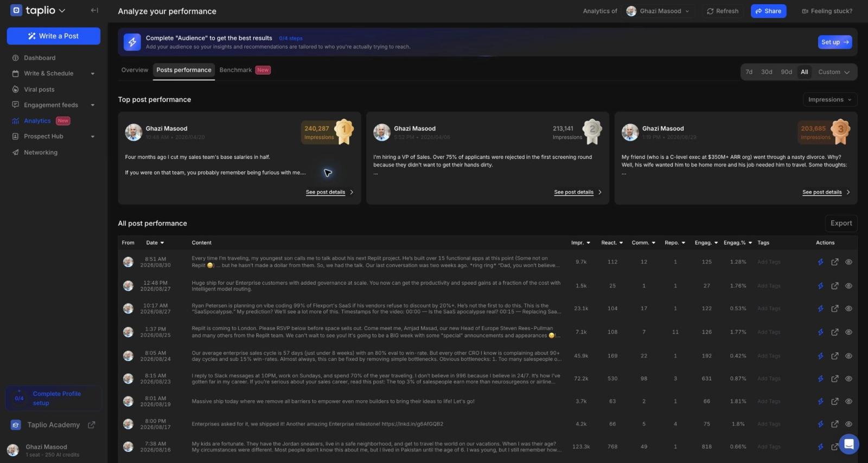Screen dimensions: 868x463
Task: Refresh the analytics data
Action: point(723,11)
